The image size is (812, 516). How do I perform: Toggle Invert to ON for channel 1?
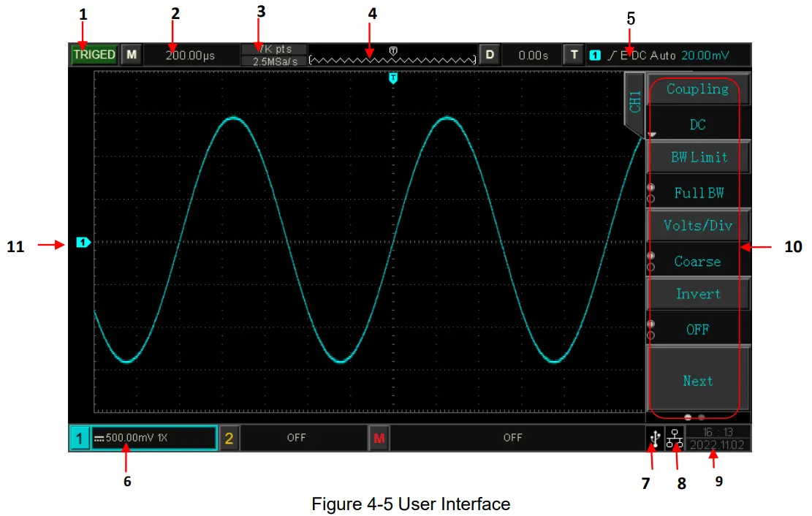697,311
